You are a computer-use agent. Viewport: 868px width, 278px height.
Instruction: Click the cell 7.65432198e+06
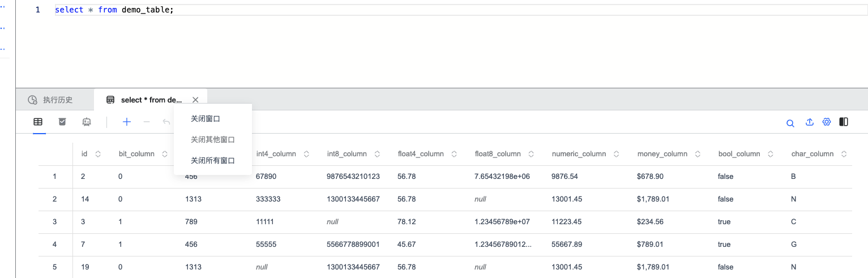[x=502, y=177]
